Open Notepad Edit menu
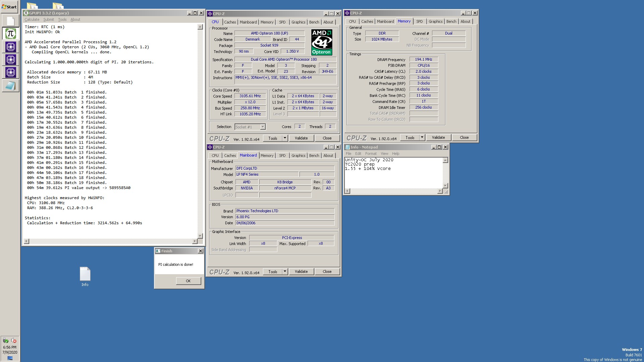 [x=358, y=154]
